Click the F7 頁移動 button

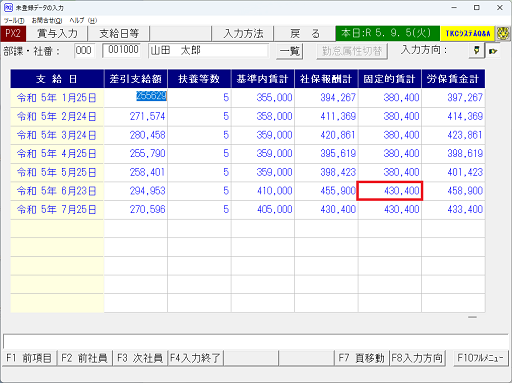362,358
